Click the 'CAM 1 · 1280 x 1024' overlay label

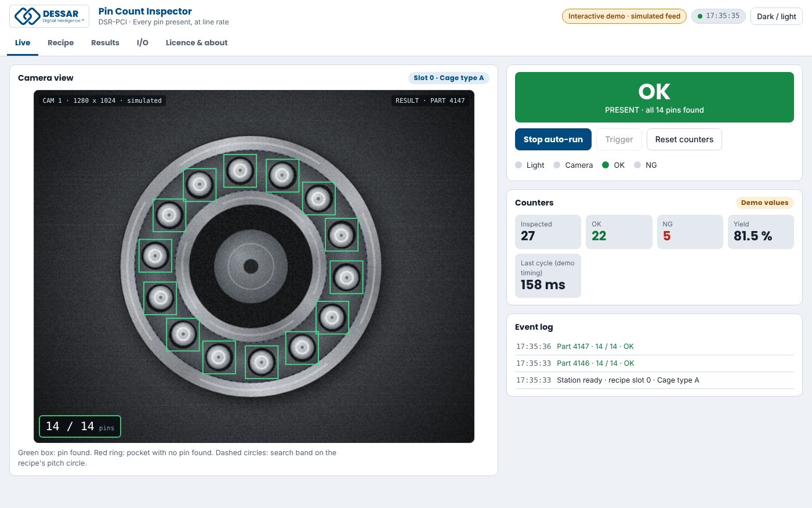pos(103,100)
